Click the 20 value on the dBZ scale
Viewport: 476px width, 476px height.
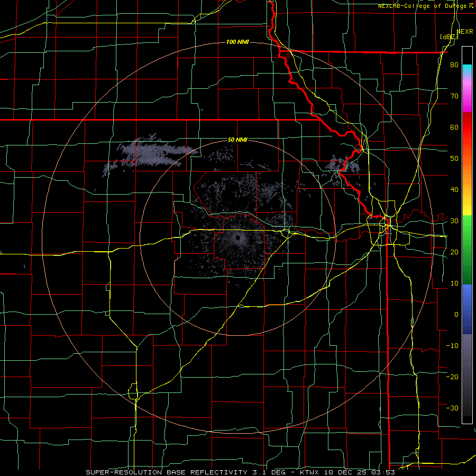454,252
